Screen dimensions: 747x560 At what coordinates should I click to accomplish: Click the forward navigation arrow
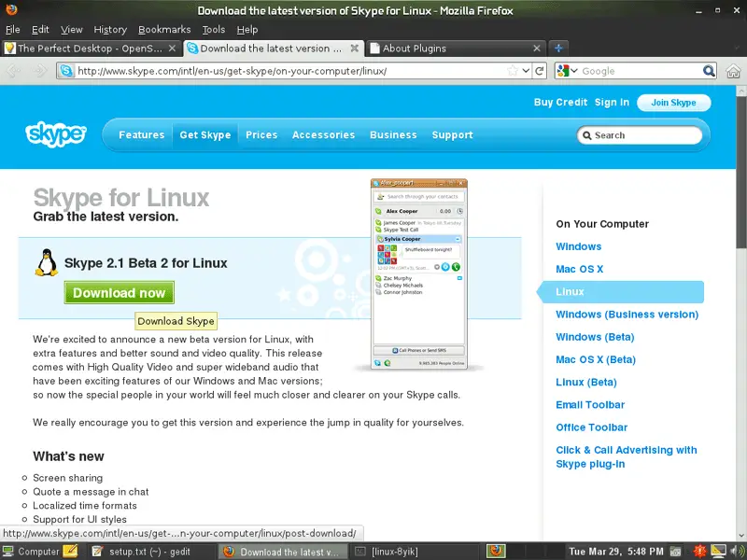click(x=39, y=71)
